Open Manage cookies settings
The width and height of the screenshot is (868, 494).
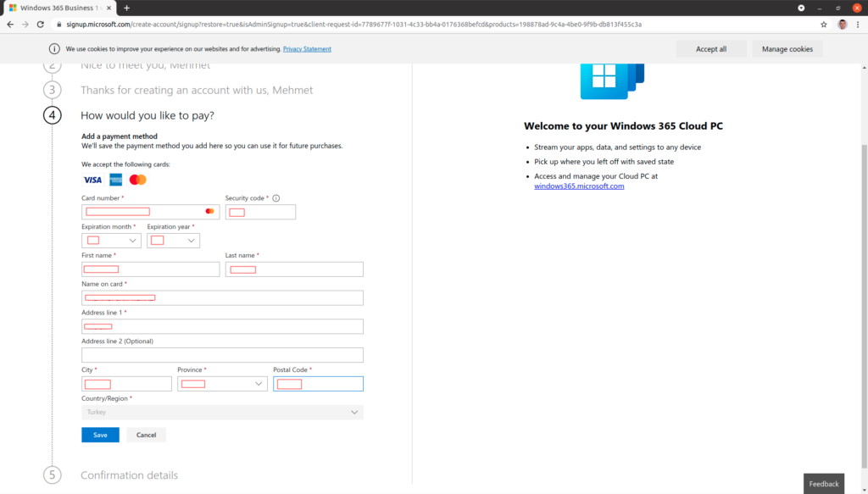click(787, 48)
